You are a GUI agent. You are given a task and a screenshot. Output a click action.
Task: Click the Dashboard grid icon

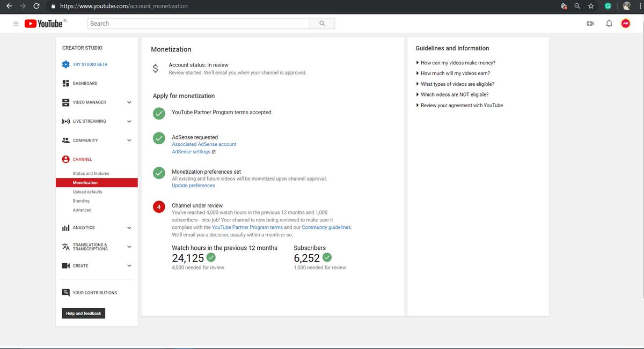tap(65, 83)
